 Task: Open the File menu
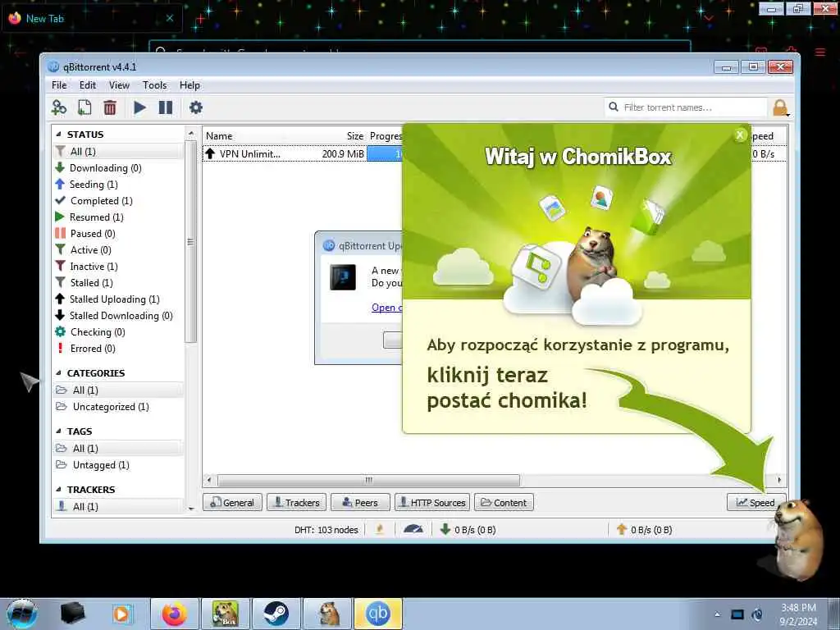(x=59, y=85)
